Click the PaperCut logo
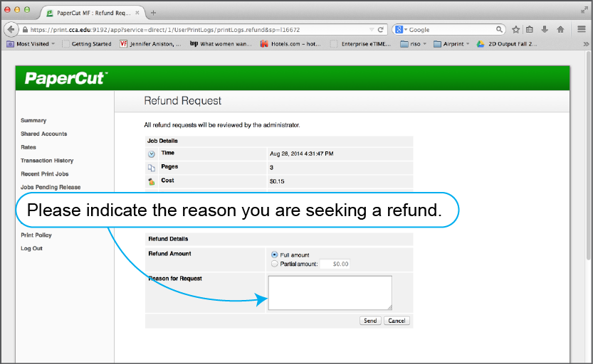This screenshot has width=593, height=364. [66, 78]
